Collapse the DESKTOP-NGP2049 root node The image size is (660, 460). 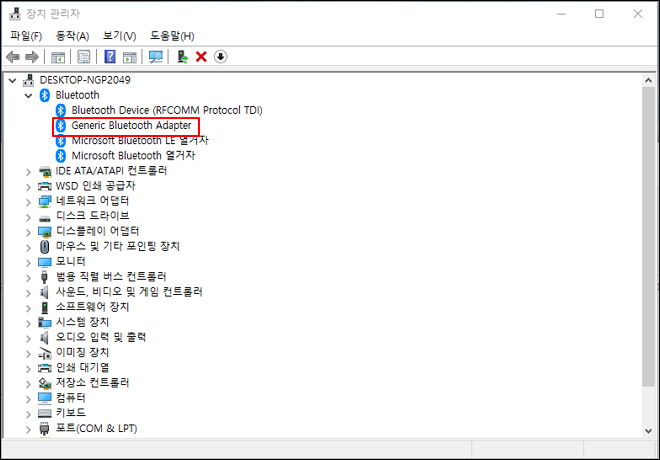click(13, 80)
